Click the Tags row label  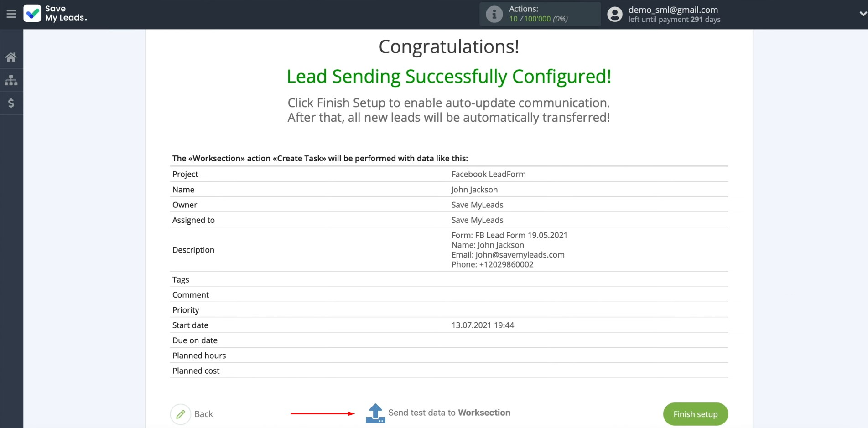(181, 279)
